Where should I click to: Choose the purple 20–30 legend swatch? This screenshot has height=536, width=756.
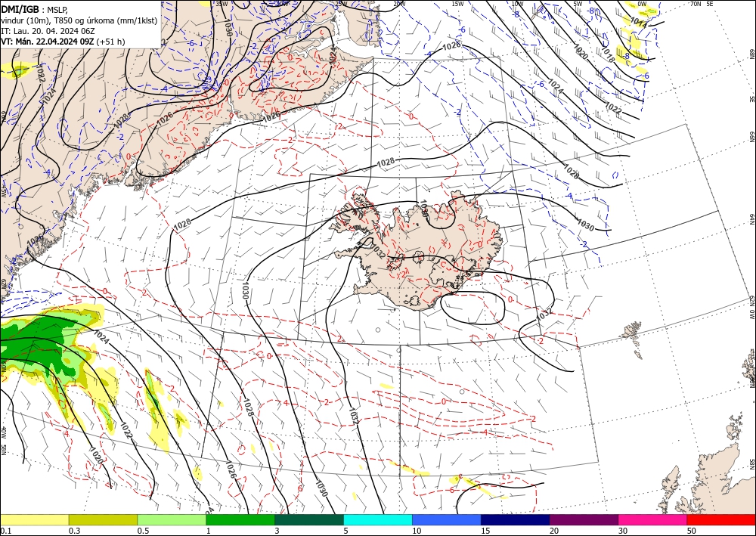(x=584, y=519)
